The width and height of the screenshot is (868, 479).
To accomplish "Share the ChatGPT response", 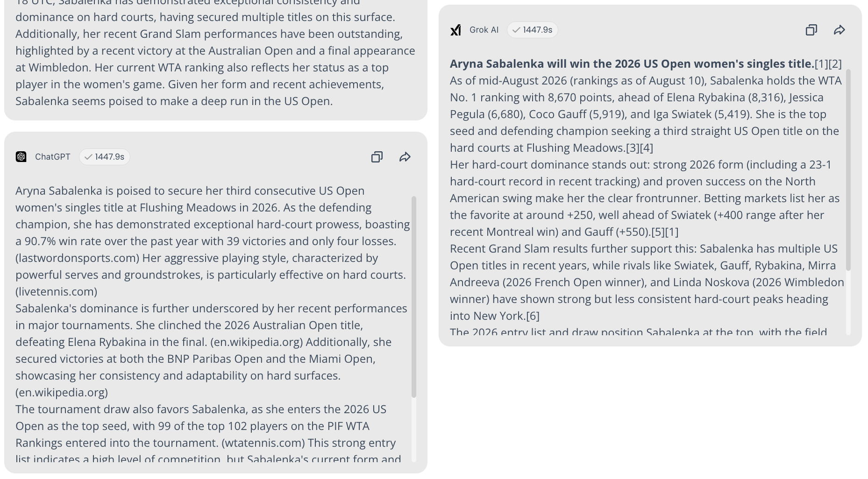I will pyautogui.click(x=405, y=157).
